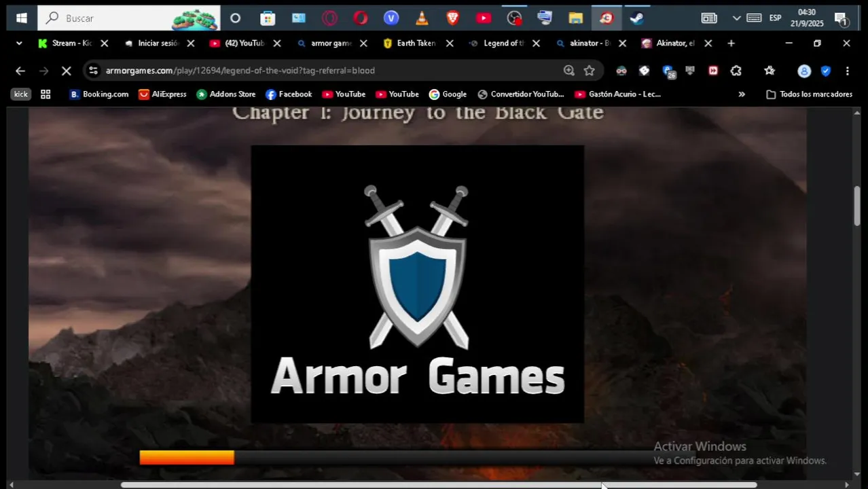
Task: Open the bookmarks favorites star-list icon
Action: pyautogui.click(x=769, y=71)
